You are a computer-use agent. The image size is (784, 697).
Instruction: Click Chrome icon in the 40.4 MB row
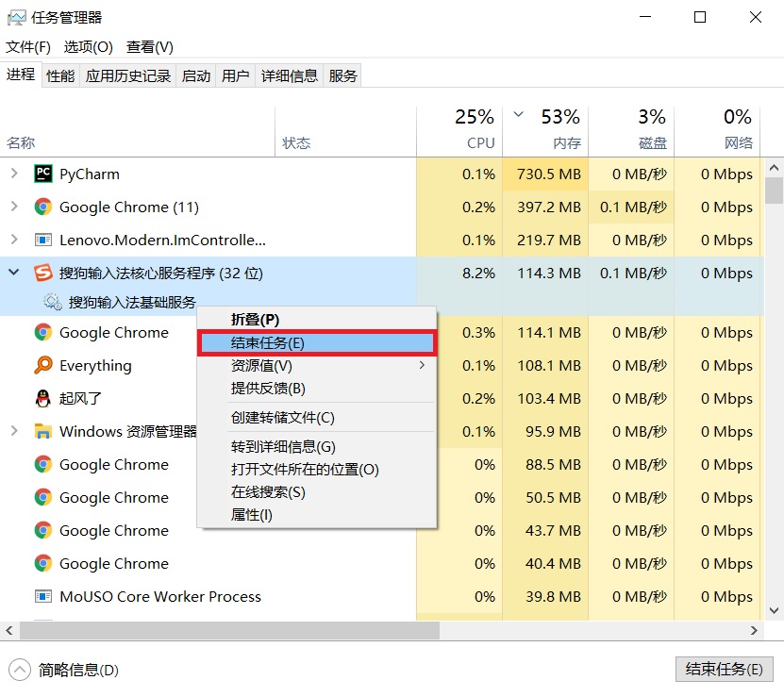click(x=43, y=563)
